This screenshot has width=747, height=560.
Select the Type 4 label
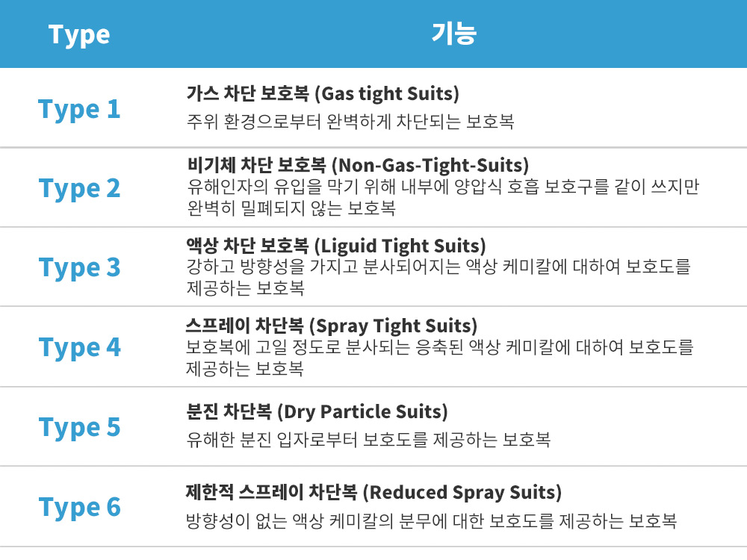point(79,347)
